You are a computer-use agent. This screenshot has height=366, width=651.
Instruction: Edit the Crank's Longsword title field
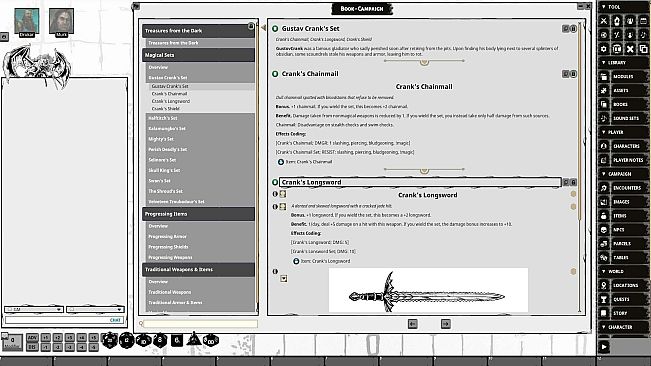(420, 182)
